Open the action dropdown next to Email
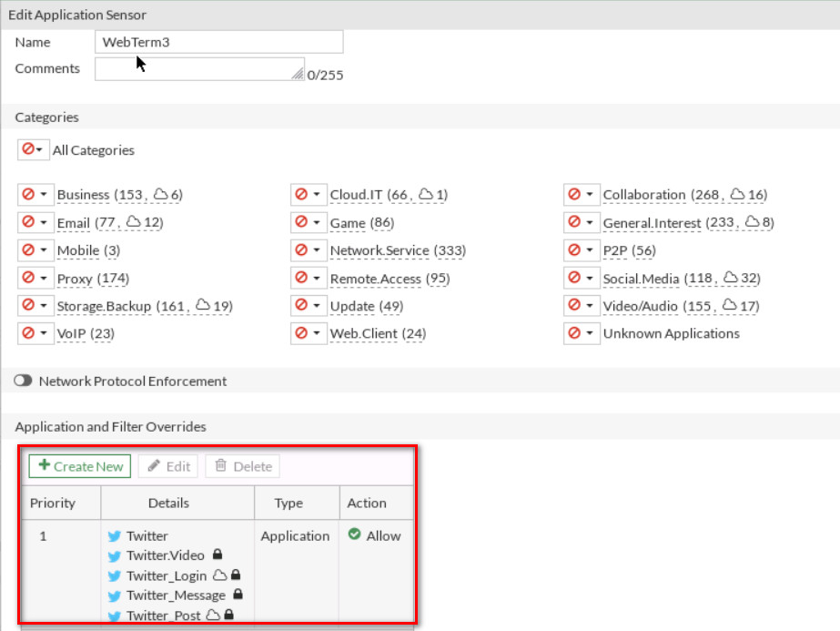This screenshot has width=840, height=631. point(43,222)
